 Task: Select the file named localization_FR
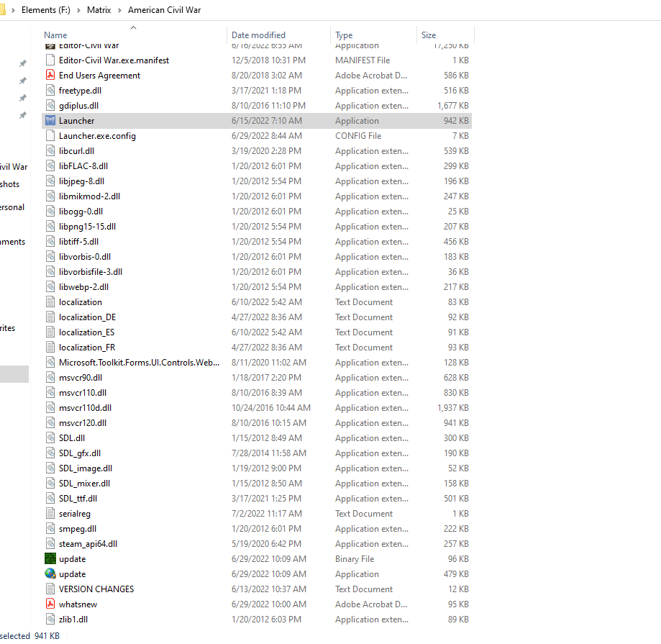coord(87,347)
